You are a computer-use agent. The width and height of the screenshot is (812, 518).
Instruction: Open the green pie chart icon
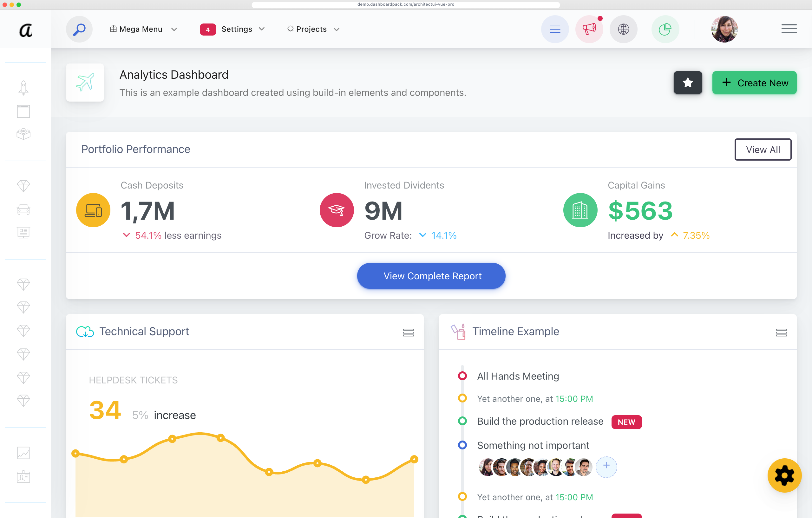[665, 29]
